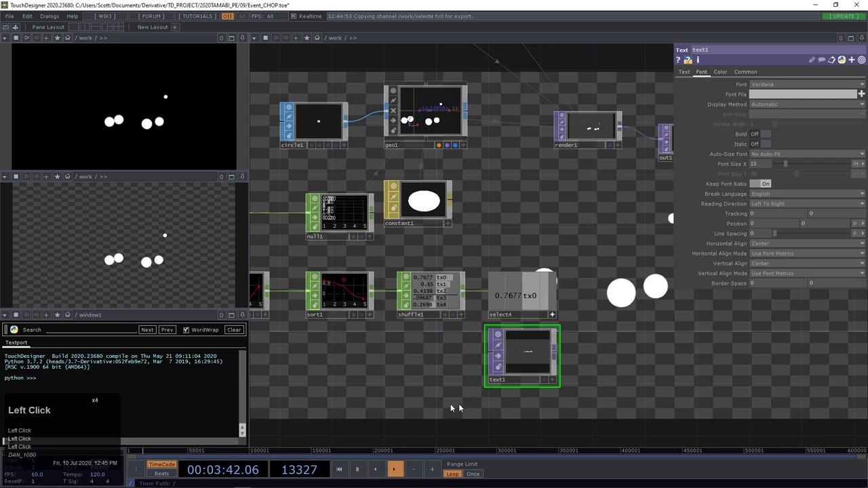
Task: Open the Display Method dropdown
Action: [807, 104]
